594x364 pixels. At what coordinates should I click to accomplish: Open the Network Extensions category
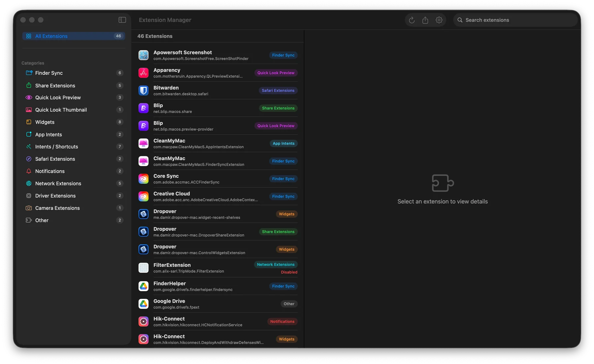[x=74, y=183]
